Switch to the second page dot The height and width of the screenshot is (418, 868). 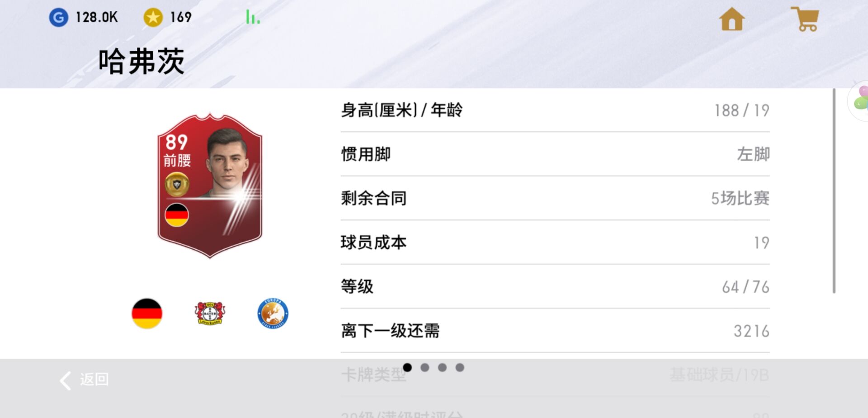pyautogui.click(x=425, y=367)
